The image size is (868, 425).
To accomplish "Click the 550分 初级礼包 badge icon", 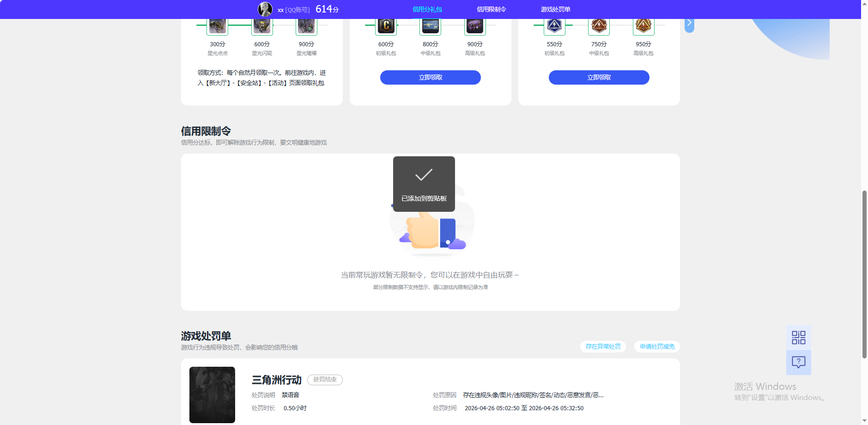I will 554,26.
